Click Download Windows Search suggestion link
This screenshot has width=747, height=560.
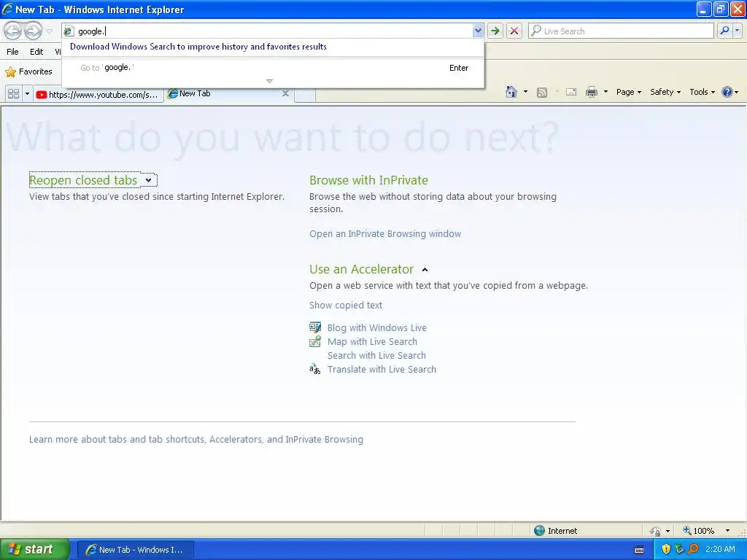198,47
